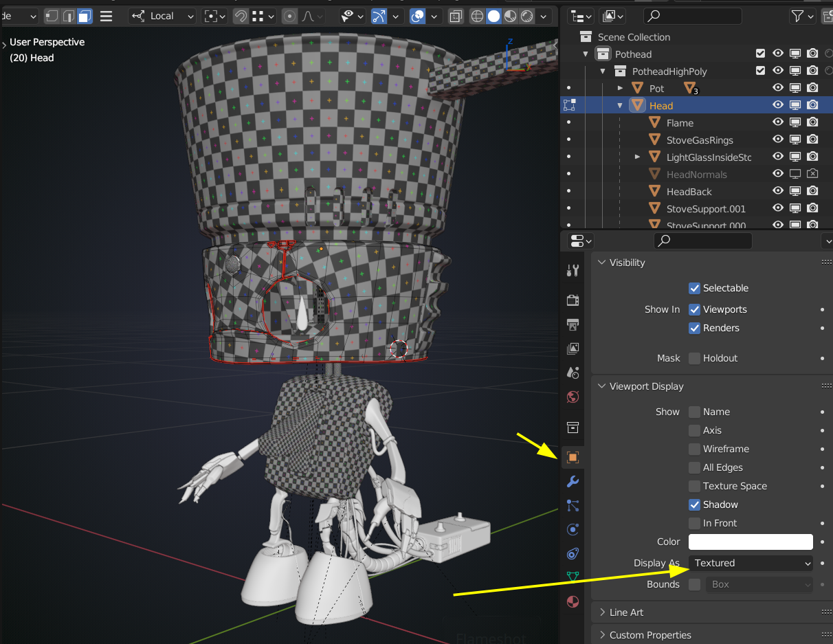Open the Display As dropdown

tap(751, 563)
